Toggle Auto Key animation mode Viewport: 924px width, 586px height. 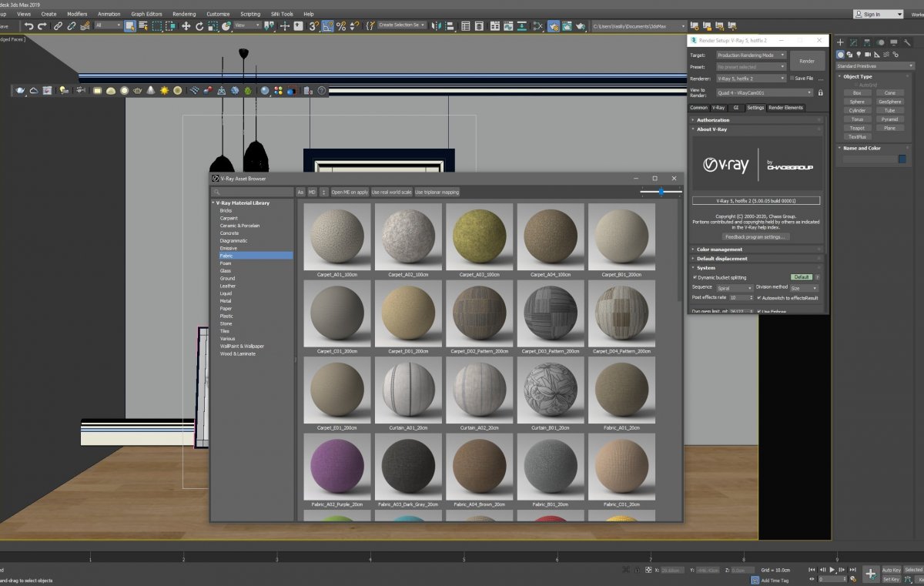[x=891, y=570]
